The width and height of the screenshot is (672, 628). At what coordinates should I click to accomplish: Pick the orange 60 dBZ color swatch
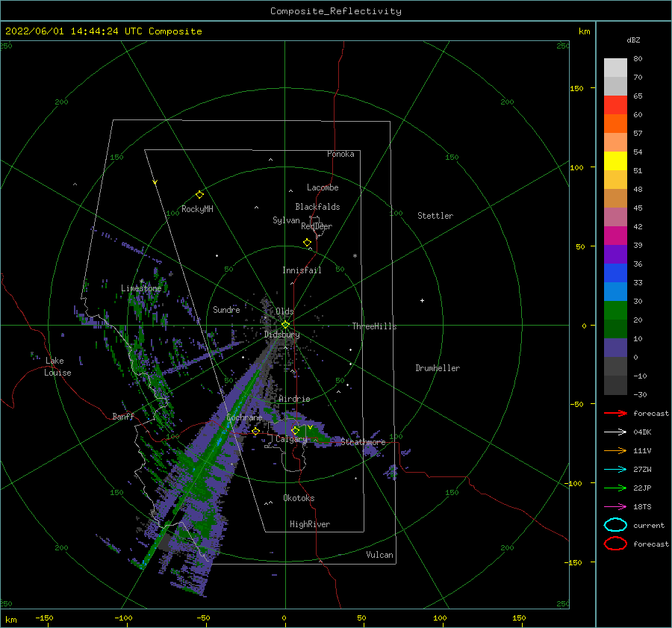point(615,123)
